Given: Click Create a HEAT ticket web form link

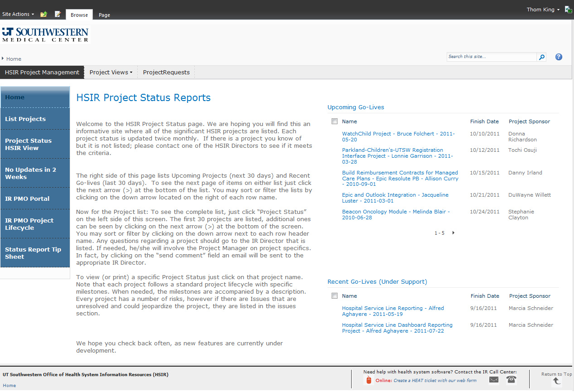Looking at the screenshot, I should [x=434, y=381].
